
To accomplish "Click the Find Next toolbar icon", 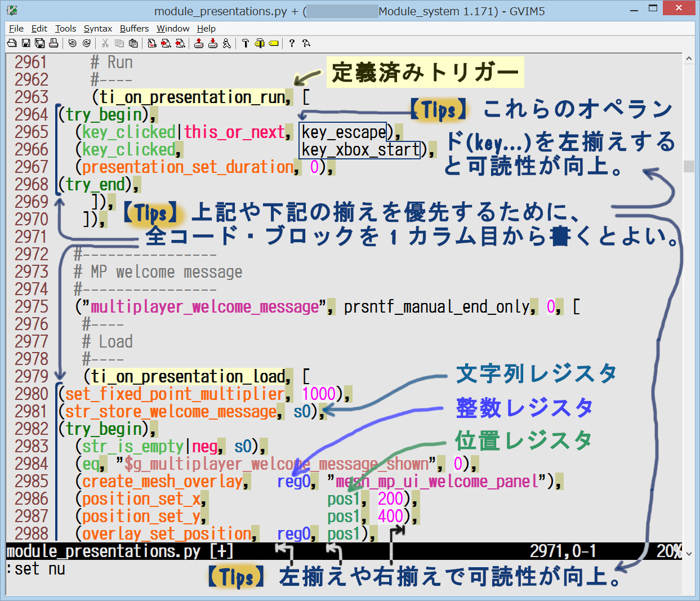I will tap(166, 43).
